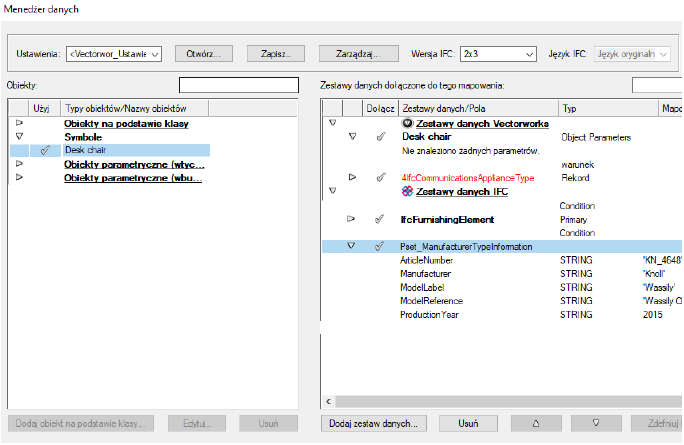The height and width of the screenshot is (445, 684).
Task: Toggle attach checkmark for 4IfcCommunicationsApplianceType
Action: 379,177
